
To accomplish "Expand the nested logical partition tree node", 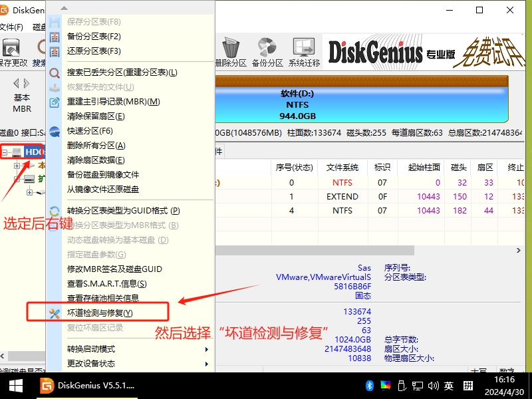I will click(x=29, y=193).
